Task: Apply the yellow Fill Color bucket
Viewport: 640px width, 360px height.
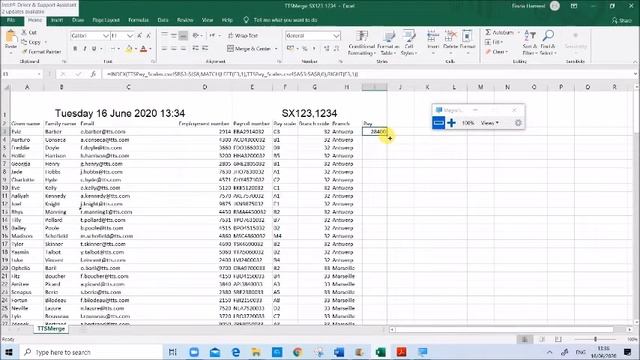Action: [x=129, y=49]
